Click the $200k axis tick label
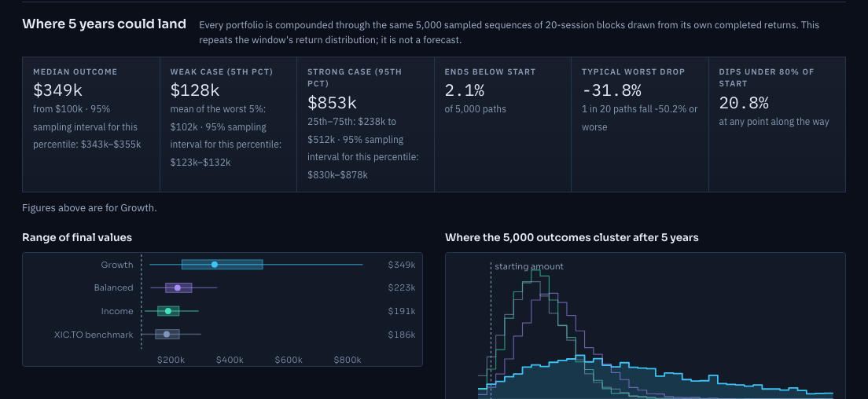 pos(171,360)
